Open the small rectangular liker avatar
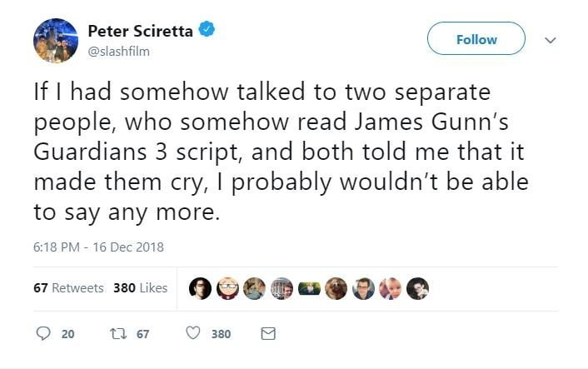Screen dimensions: 588x369 [x=309, y=288]
